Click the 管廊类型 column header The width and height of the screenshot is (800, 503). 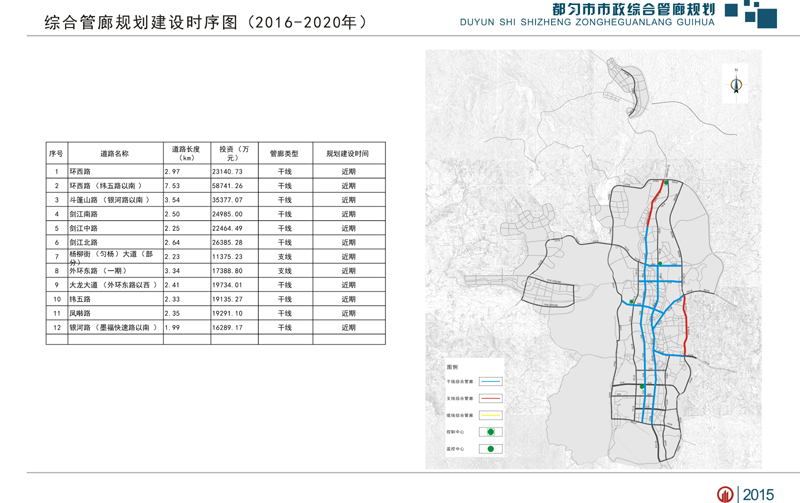coord(285,154)
